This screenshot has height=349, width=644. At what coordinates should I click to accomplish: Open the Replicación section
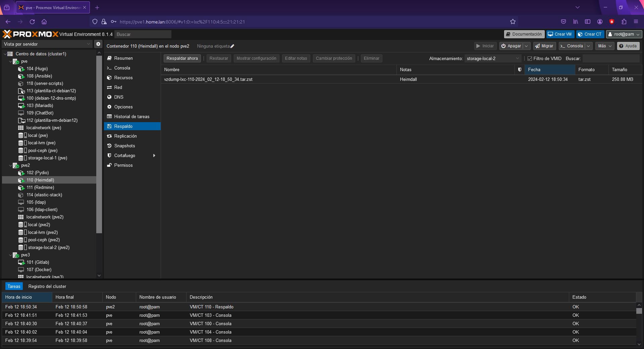point(132,136)
